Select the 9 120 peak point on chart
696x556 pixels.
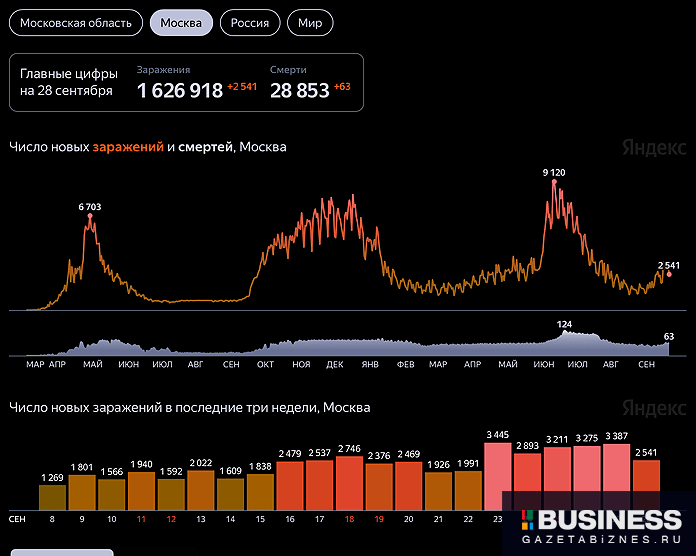pyautogui.click(x=553, y=182)
